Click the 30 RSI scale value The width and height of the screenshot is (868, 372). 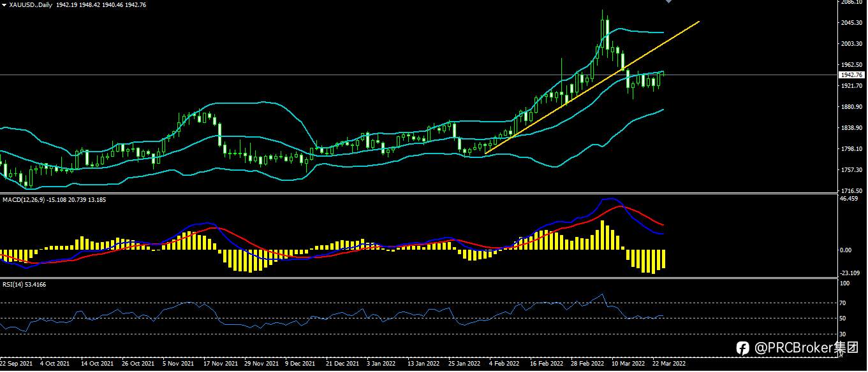pos(843,334)
